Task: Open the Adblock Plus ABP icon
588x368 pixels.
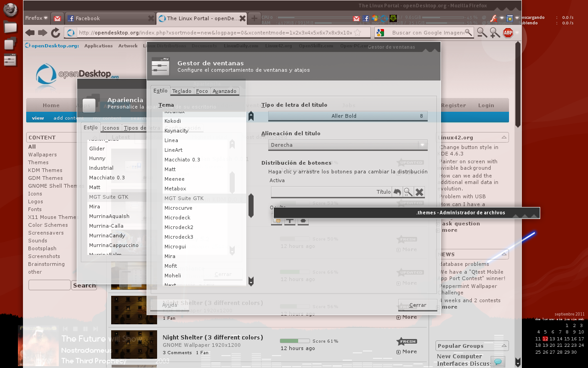Action: (508, 33)
